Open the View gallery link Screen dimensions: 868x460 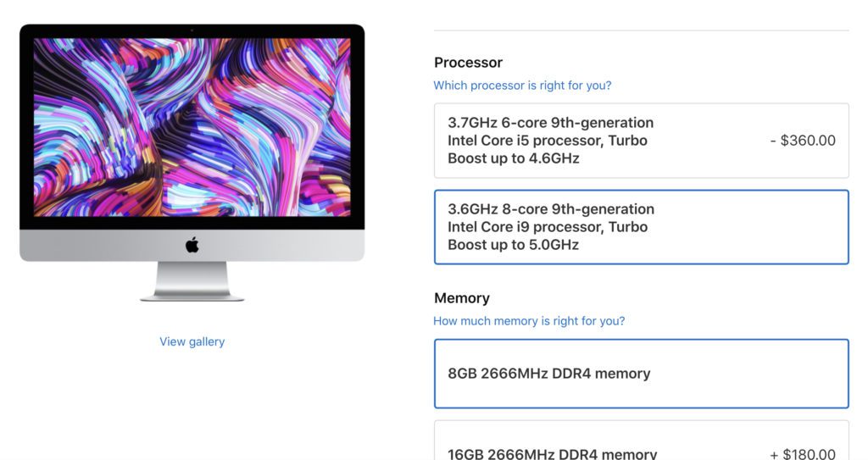click(192, 341)
